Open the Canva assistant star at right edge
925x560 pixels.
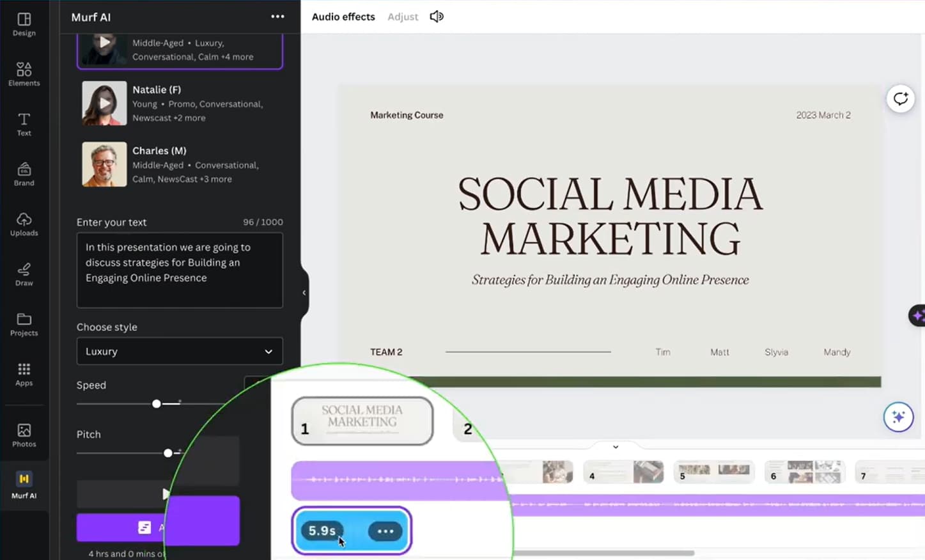coord(917,316)
